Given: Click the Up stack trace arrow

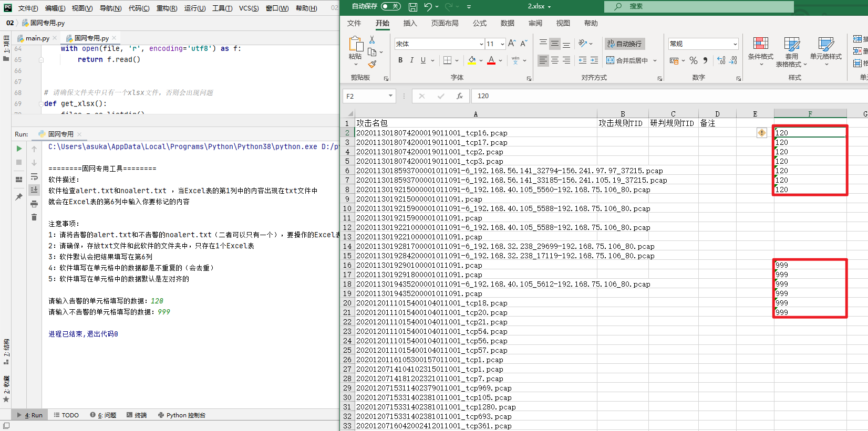Looking at the screenshot, I should tap(34, 149).
